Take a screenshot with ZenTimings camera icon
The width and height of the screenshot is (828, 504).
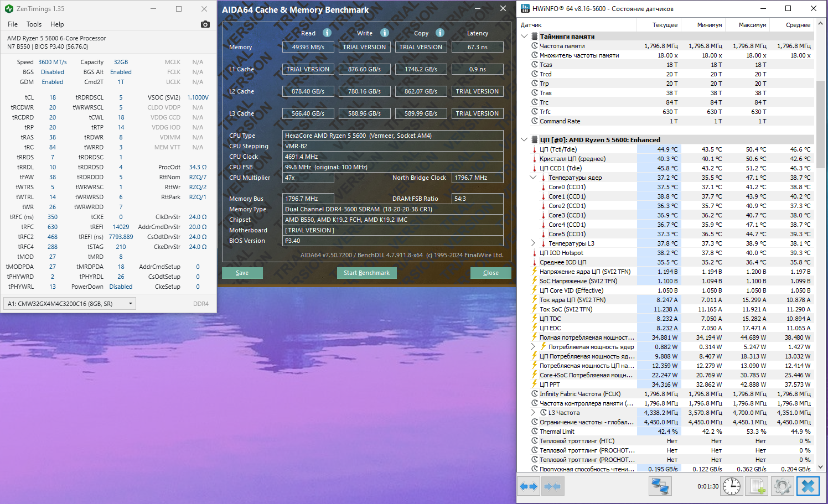[x=205, y=24]
